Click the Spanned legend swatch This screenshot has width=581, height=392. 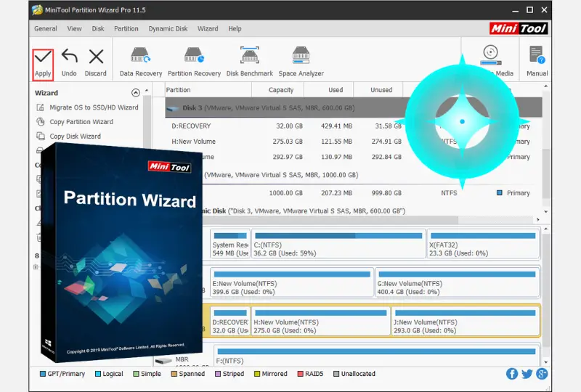174,374
